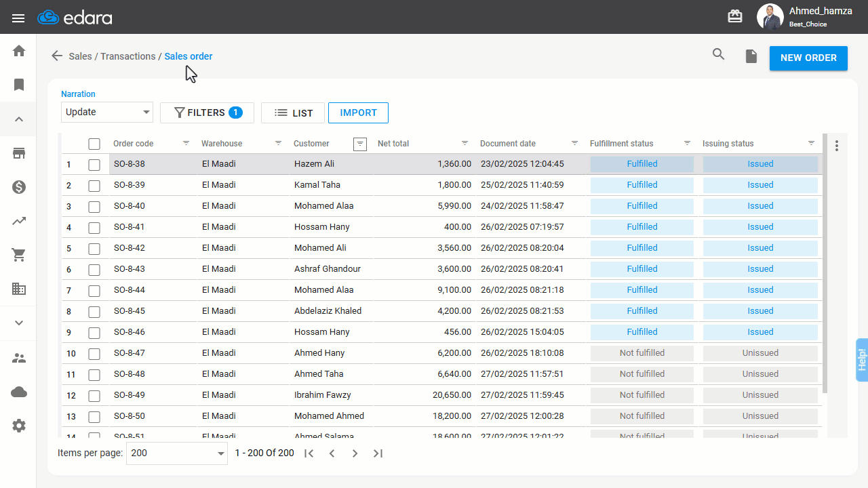Open the bookmarks sidebar icon
Viewport: 868px width, 488px height.
19,85
